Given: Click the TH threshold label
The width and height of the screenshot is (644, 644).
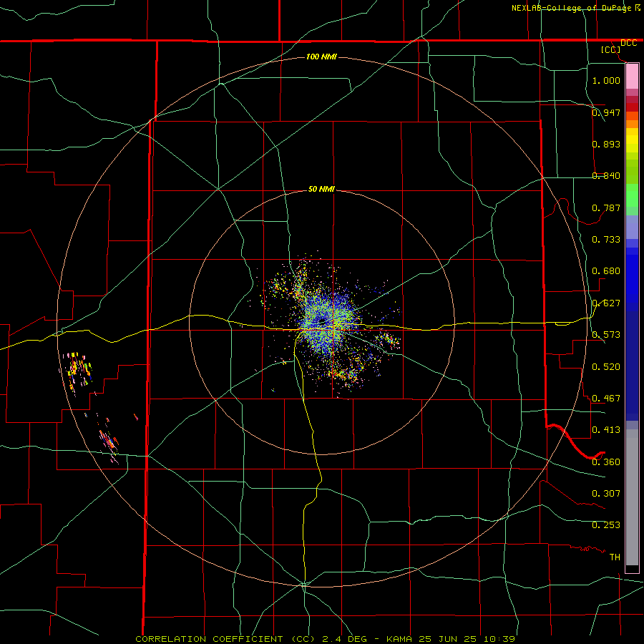Looking at the screenshot, I should pos(615,557).
